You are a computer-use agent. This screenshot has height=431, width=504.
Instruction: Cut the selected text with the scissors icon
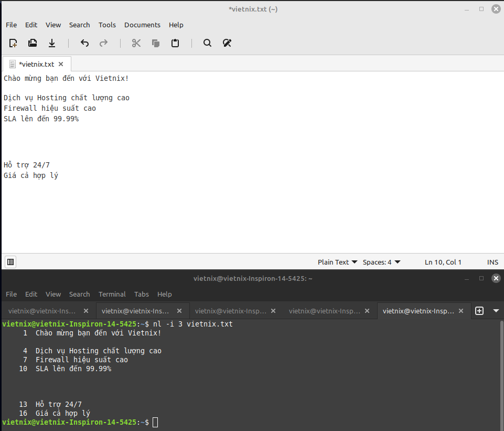[x=136, y=43]
